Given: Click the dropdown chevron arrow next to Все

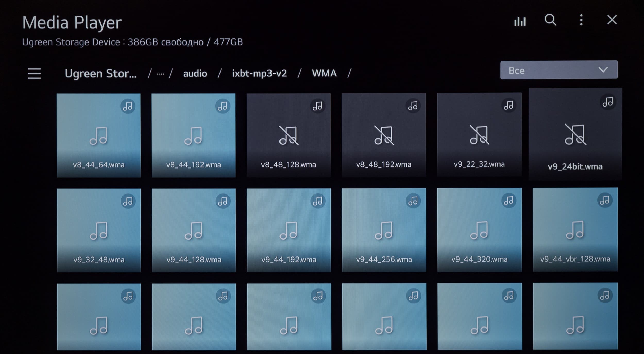Looking at the screenshot, I should (603, 70).
